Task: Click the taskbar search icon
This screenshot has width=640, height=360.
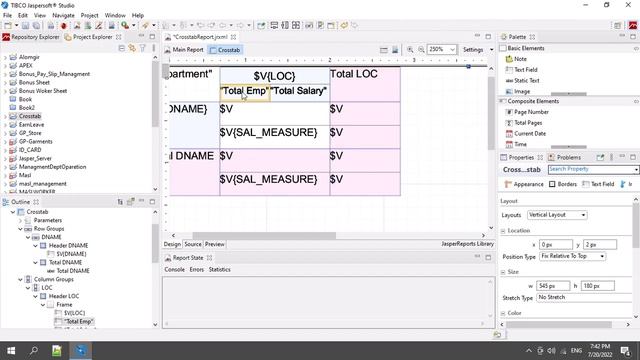Action: pyautogui.click(x=34, y=351)
